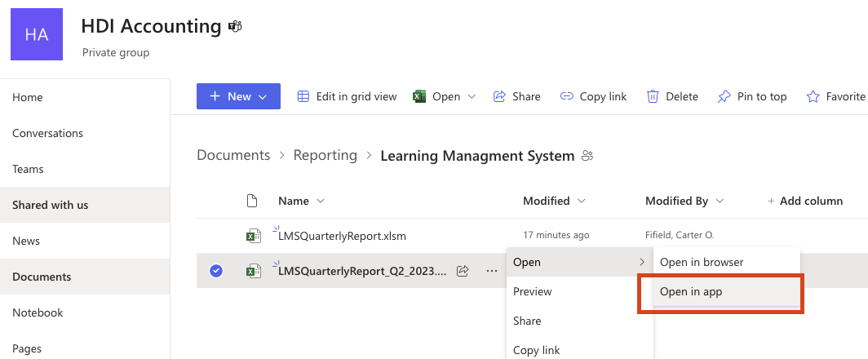Deselect the LMSQuarterlyReport_Q2_2023 file checkmark
Image resolution: width=868 pixels, height=359 pixels.
[x=216, y=271]
